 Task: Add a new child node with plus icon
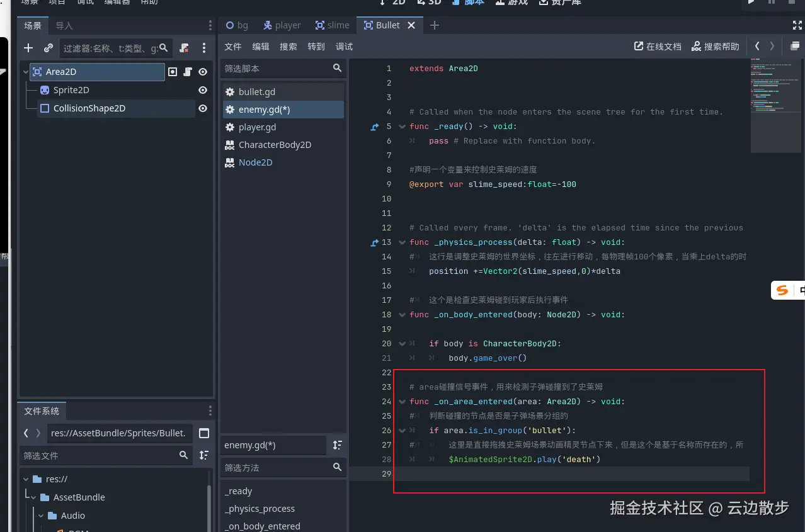click(28, 48)
